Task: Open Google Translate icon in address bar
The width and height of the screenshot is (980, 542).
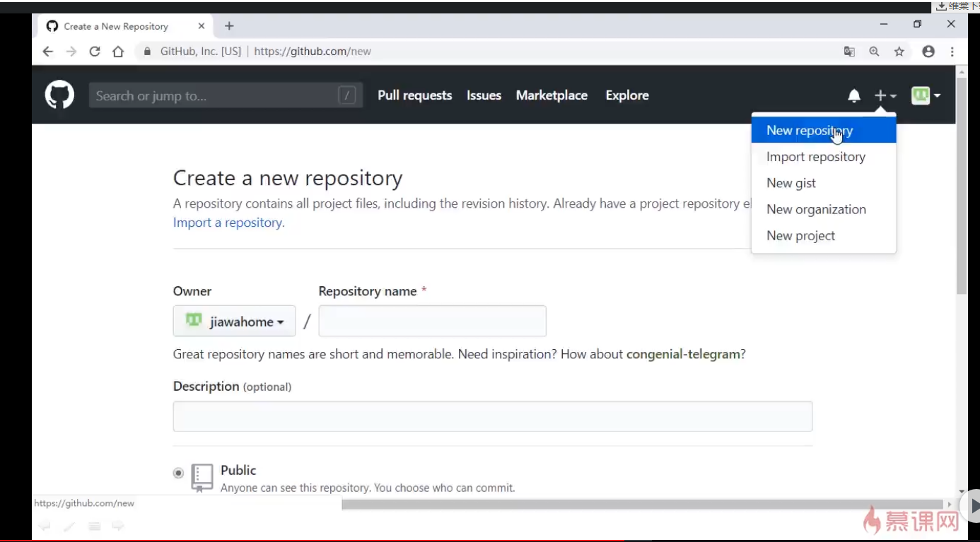Action: pos(849,51)
